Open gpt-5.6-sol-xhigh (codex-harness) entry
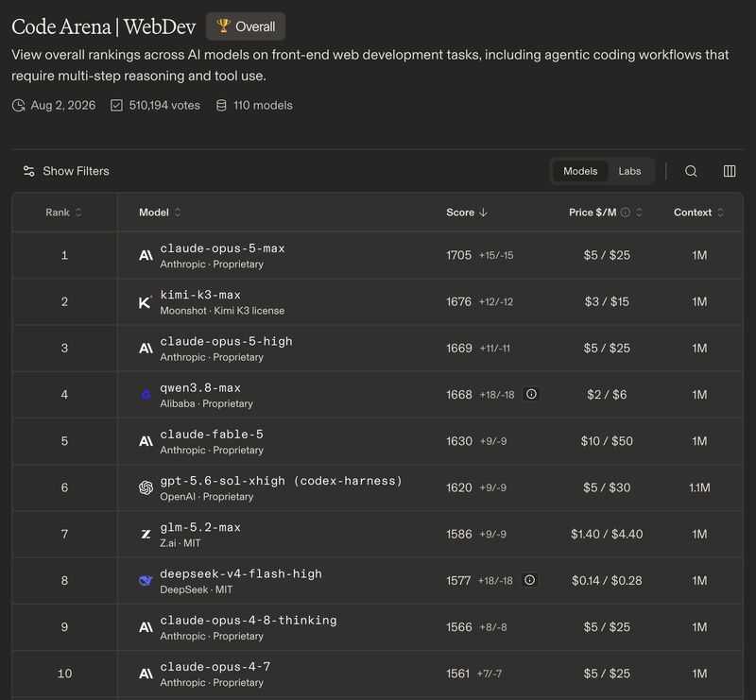 (x=281, y=481)
